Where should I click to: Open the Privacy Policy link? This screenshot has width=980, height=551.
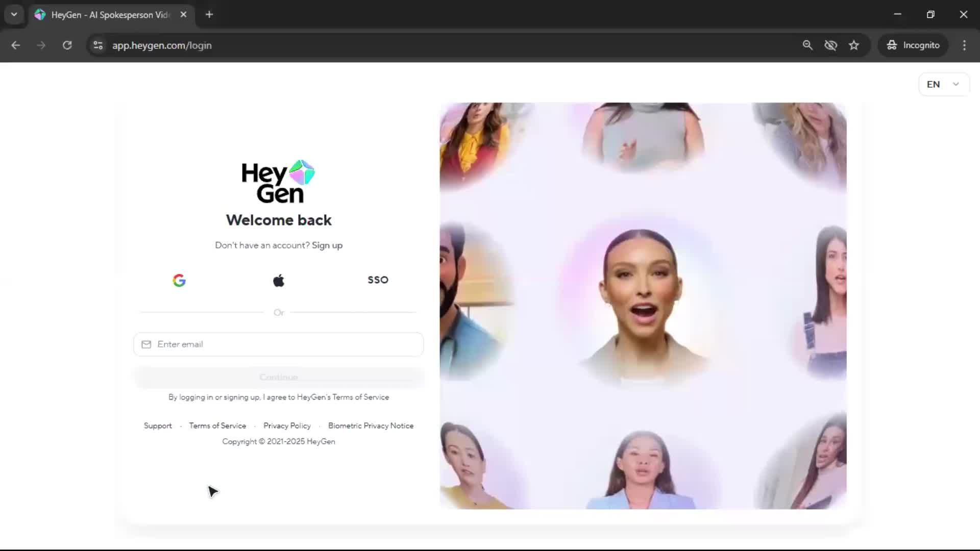pos(287,425)
